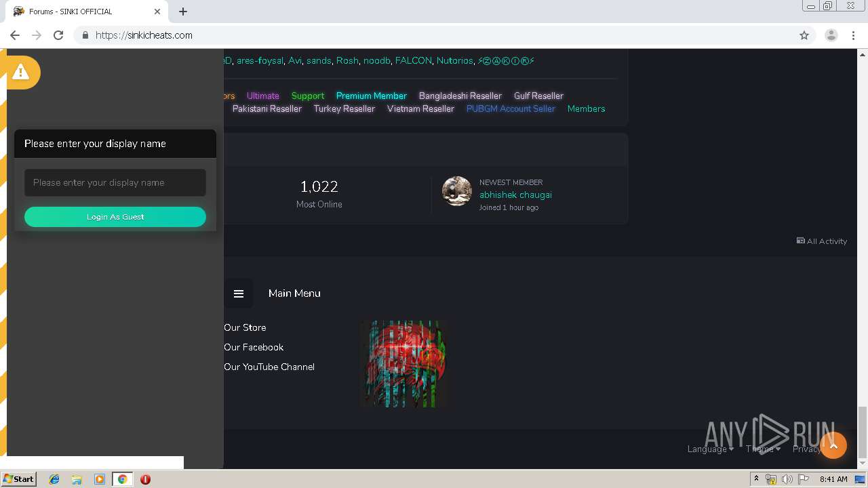
Task: Open the All Activity link
Action: 822,241
